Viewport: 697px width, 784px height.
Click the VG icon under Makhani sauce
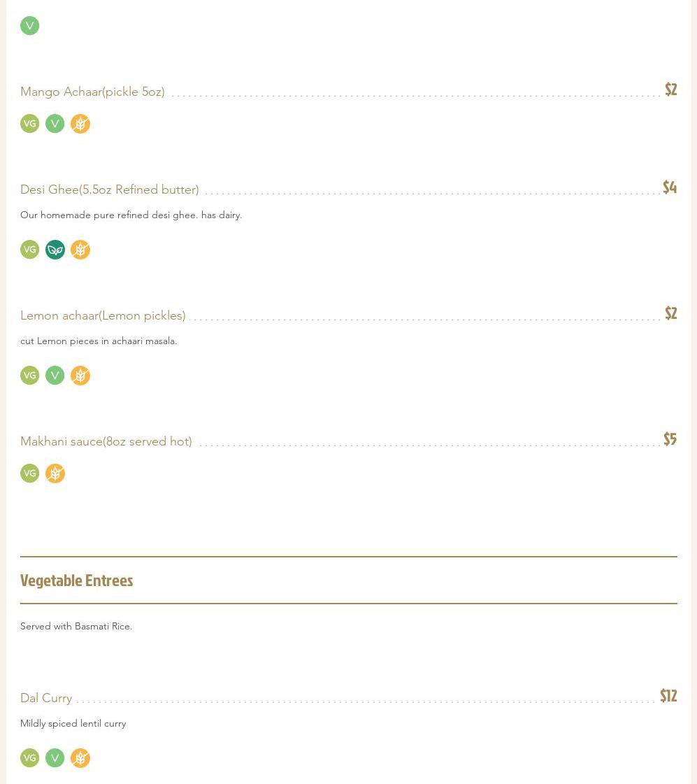coord(29,473)
